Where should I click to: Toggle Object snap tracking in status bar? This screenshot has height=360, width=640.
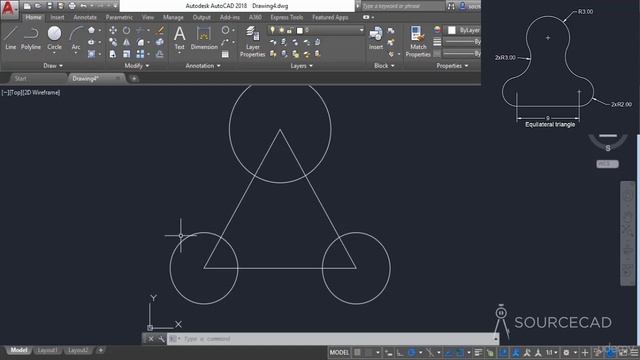(449, 352)
